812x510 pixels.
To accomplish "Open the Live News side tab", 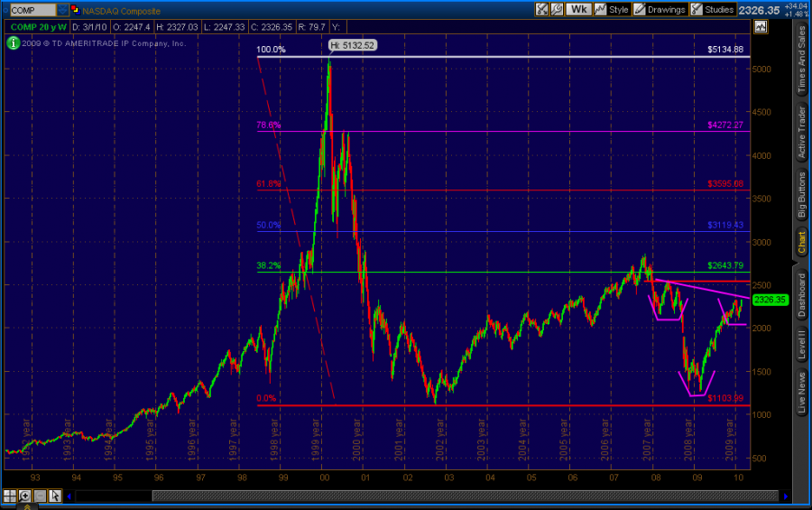I will click(x=802, y=393).
